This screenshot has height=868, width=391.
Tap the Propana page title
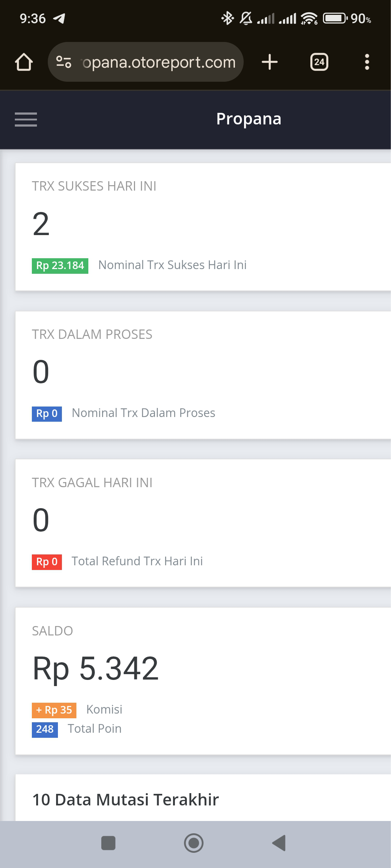pos(249,119)
